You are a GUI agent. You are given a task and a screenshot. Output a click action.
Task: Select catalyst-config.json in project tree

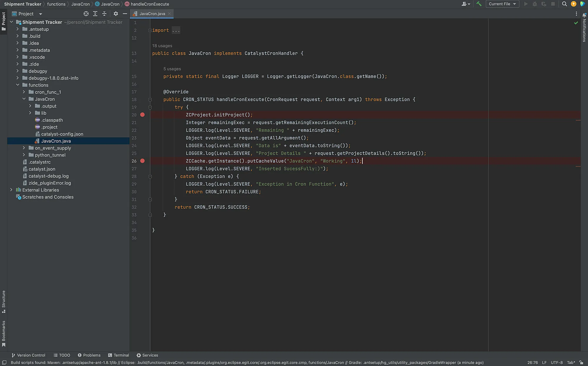click(62, 134)
